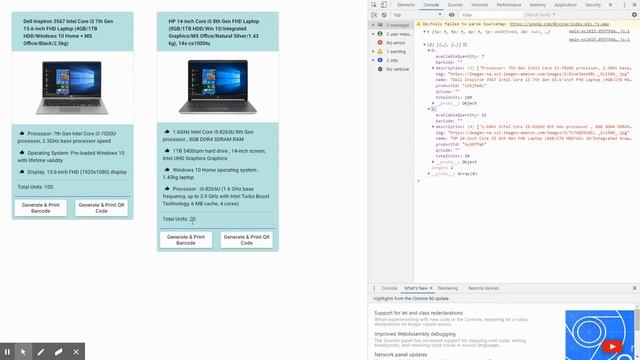Select the cursor pointer annotation tool
Viewport: 640px width, 360px height.
23,351
